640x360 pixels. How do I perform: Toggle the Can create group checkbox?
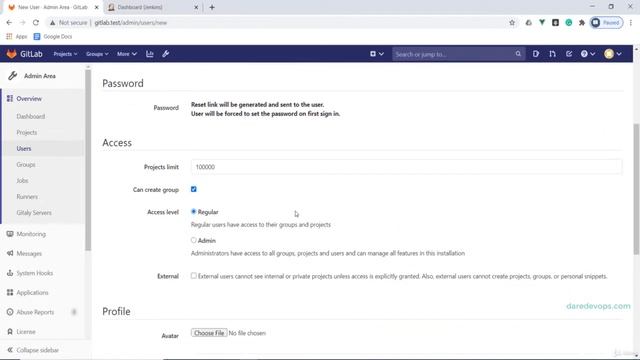pos(193,189)
